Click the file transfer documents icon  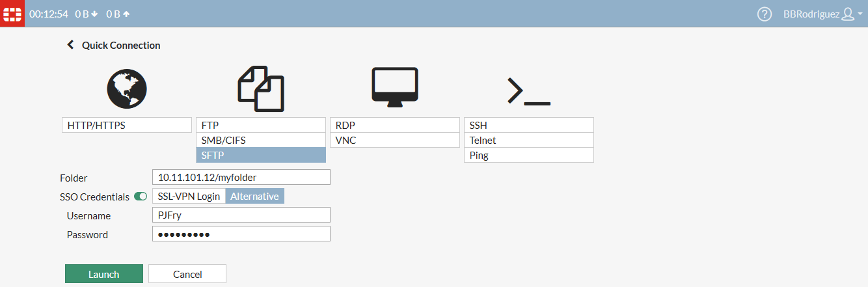coord(261,89)
